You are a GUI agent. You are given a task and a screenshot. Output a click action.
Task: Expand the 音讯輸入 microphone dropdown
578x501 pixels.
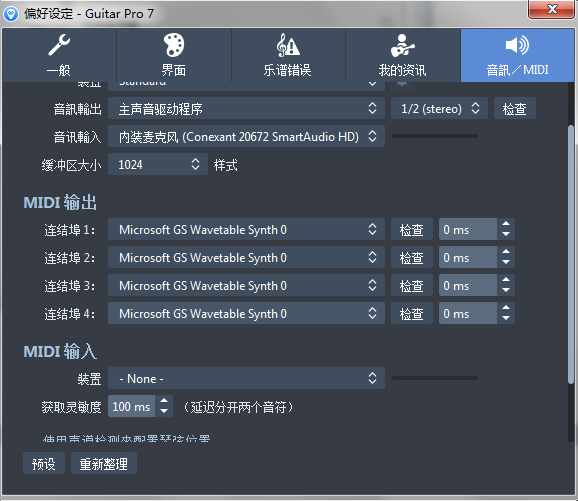[x=246, y=136]
